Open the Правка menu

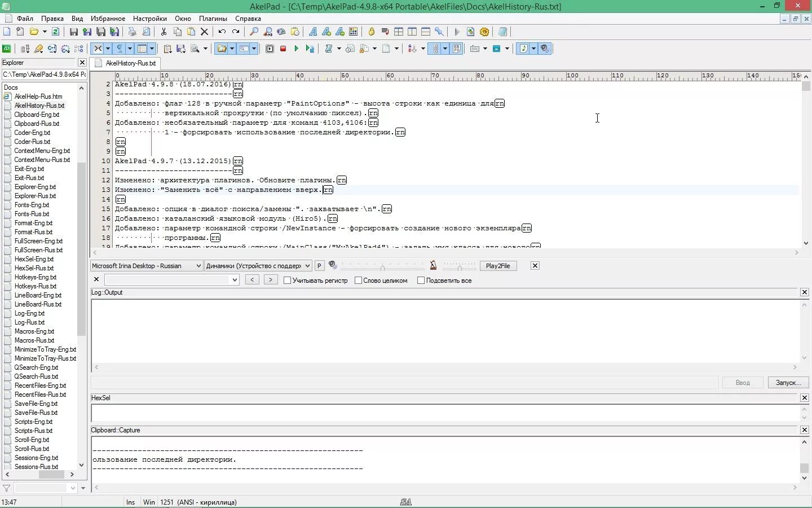(52, 19)
